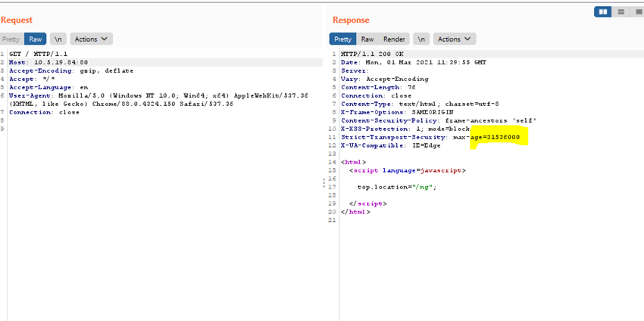The height and width of the screenshot is (321, 644).
Task: Select the Response Pretty tab
Action: point(342,39)
